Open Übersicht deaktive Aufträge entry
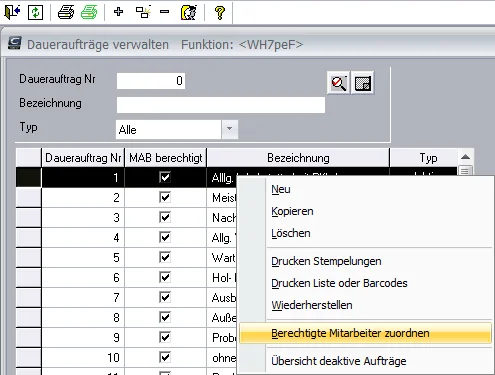495x375 pixels. coord(365,361)
